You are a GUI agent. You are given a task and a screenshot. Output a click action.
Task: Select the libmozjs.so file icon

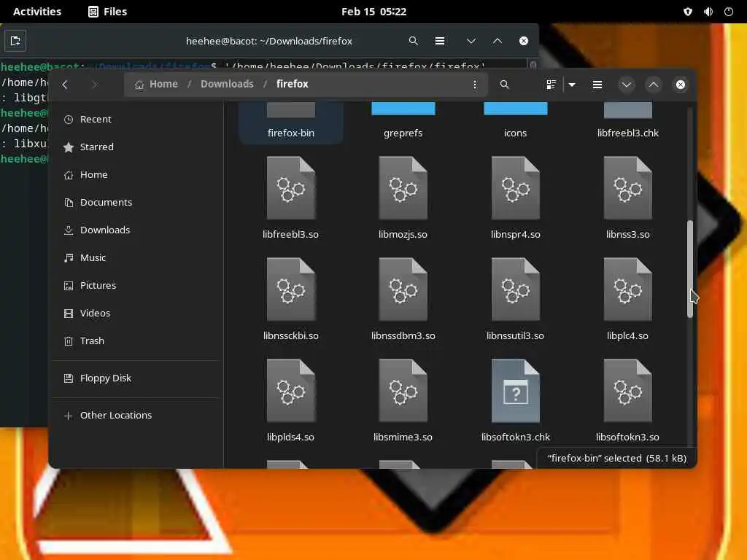[403, 188]
